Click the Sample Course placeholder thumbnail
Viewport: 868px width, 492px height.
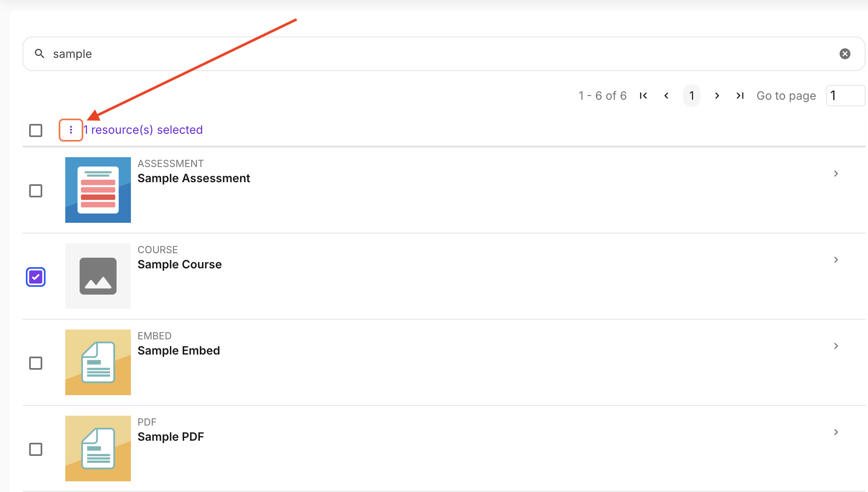[98, 276]
